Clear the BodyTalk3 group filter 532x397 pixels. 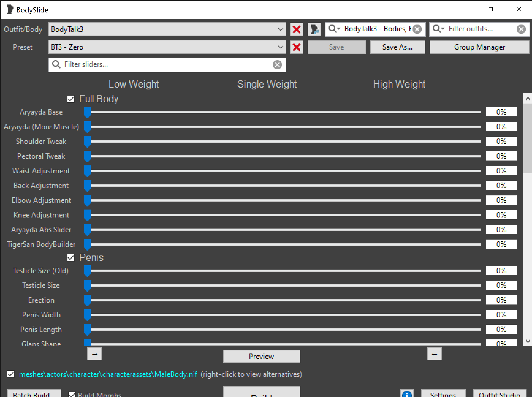click(x=417, y=29)
